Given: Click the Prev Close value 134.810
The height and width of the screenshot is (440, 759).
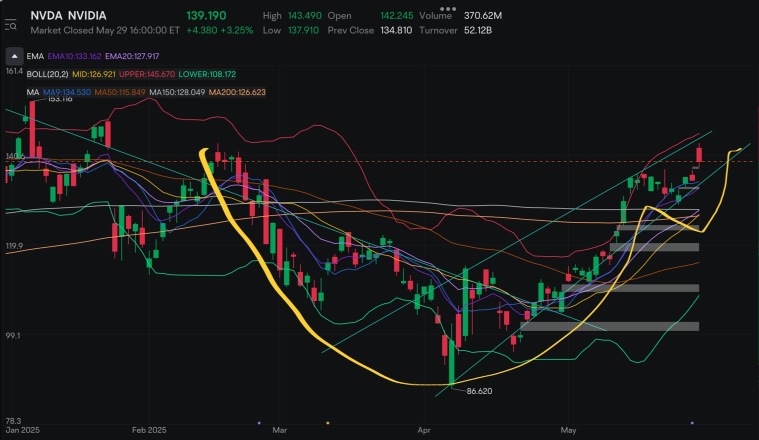Looking at the screenshot, I should point(396,30).
